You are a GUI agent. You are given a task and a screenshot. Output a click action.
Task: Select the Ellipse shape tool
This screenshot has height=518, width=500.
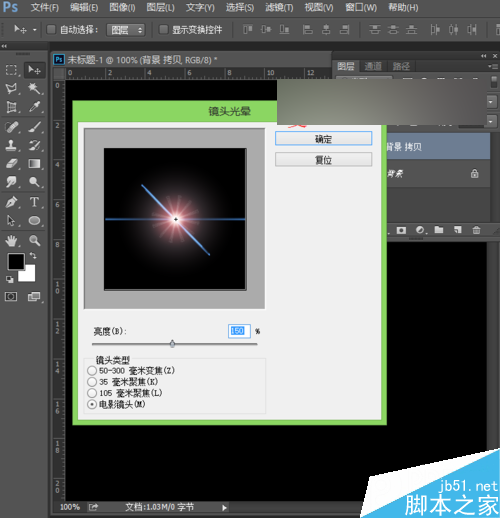point(34,221)
